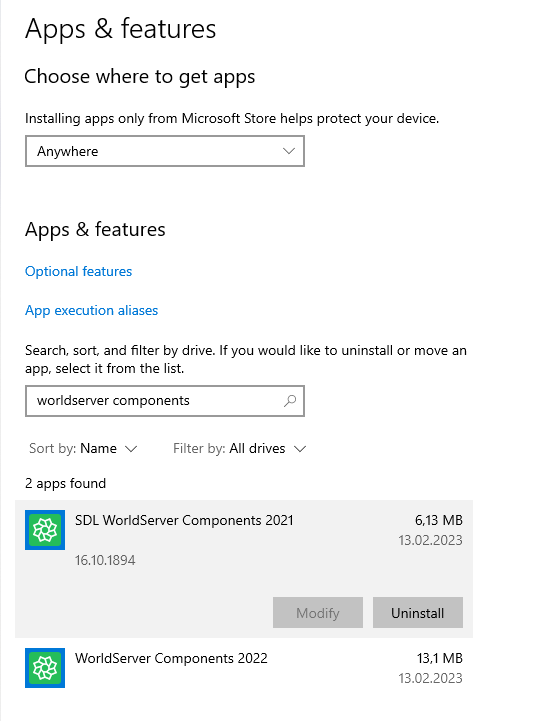Expand the Filter by All drives dropdown

click(x=240, y=448)
